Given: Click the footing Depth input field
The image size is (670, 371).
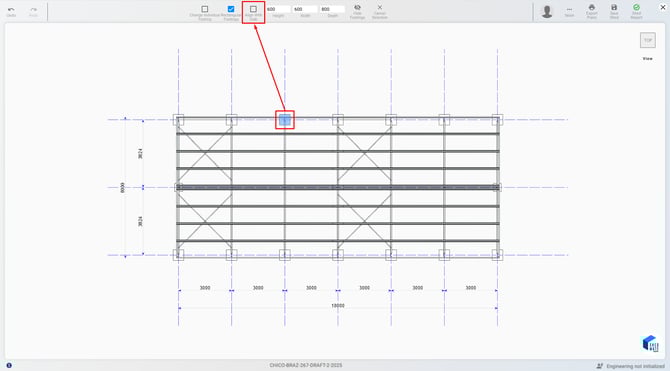Looking at the screenshot, I should click(x=332, y=9).
